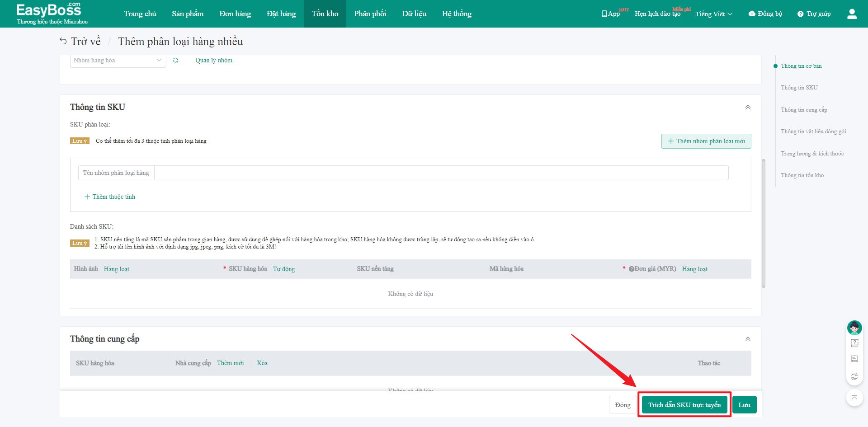Click Hàng loạt next to Đơn giá
This screenshot has width=868, height=427.
pyautogui.click(x=695, y=269)
